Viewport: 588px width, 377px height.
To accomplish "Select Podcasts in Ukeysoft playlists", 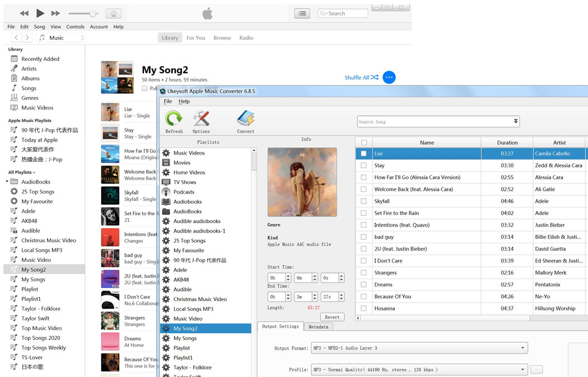I will (184, 192).
